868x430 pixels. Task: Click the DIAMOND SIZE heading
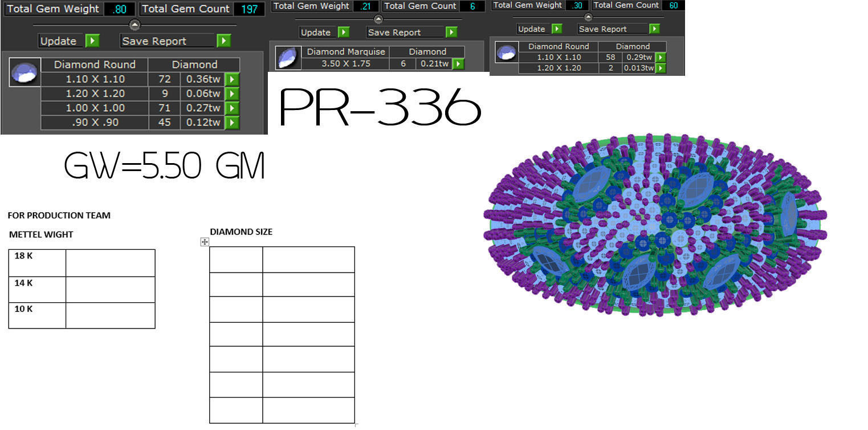(x=241, y=232)
